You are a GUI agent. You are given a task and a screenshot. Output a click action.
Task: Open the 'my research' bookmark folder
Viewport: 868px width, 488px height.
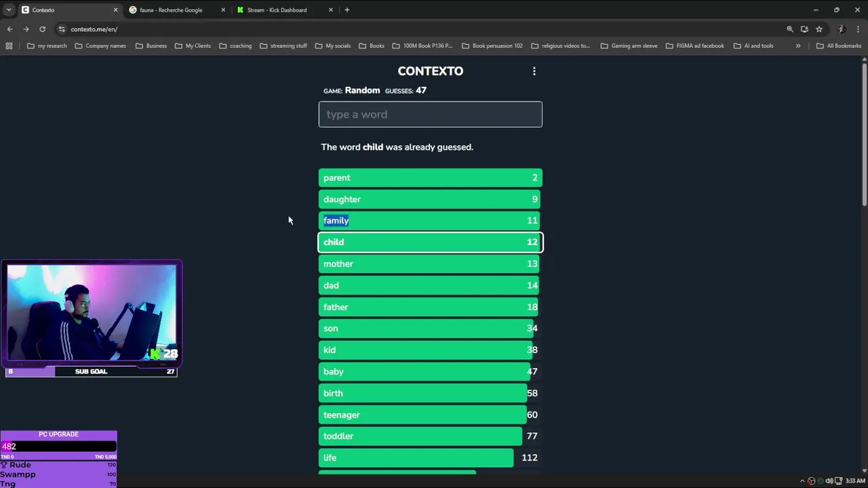tap(47, 46)
